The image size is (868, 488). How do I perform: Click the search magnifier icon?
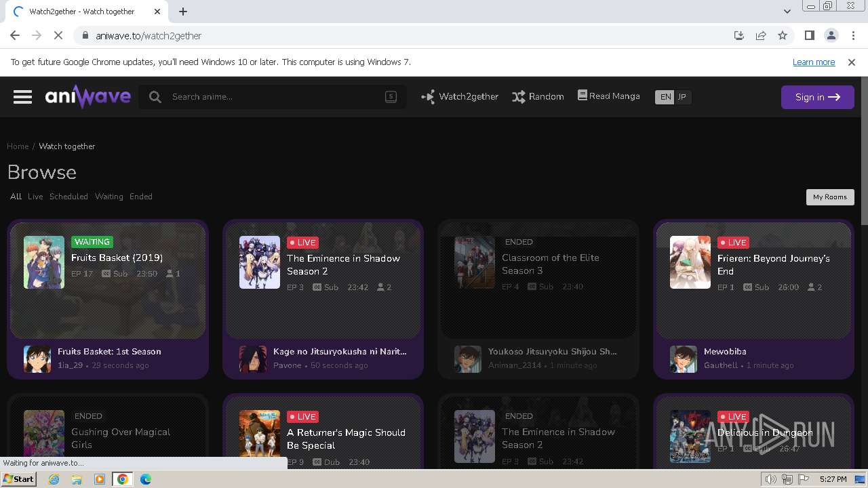pyautogui.click(x=155, y=97)
